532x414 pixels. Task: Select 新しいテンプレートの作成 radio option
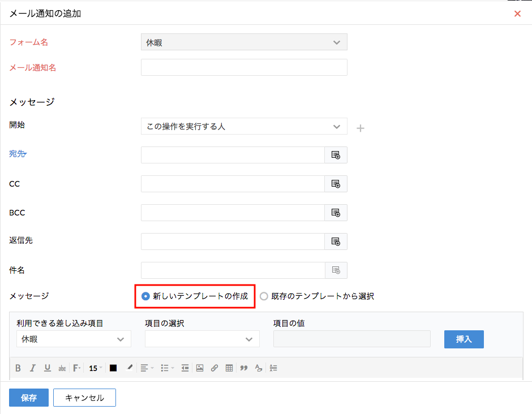click(x=146, y=296)
